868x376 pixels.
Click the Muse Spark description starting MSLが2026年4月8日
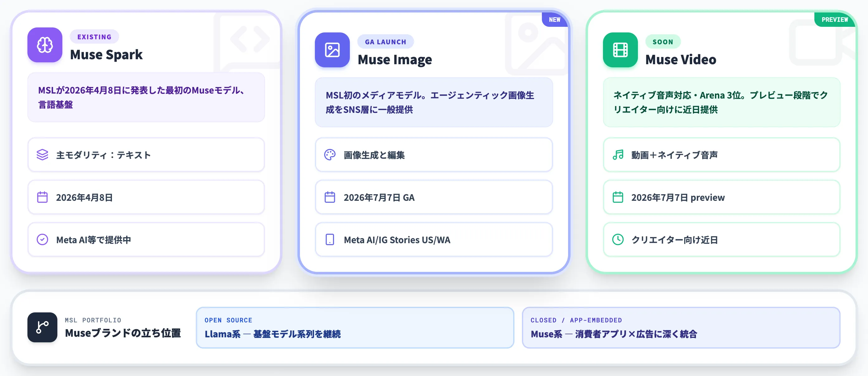click(146, 97)
